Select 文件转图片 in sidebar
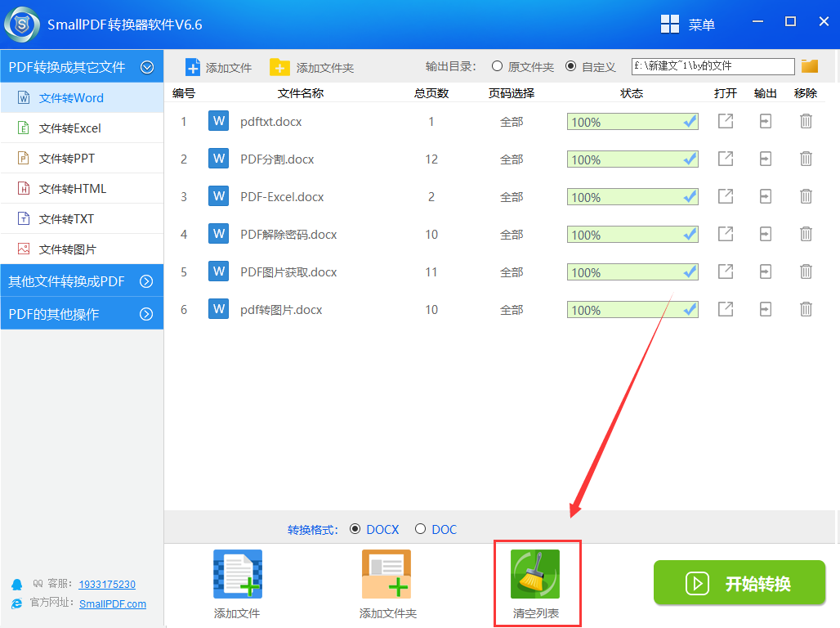Image resolution: width=840 pixels, height=628 pixels. click(x=82, y=249)
